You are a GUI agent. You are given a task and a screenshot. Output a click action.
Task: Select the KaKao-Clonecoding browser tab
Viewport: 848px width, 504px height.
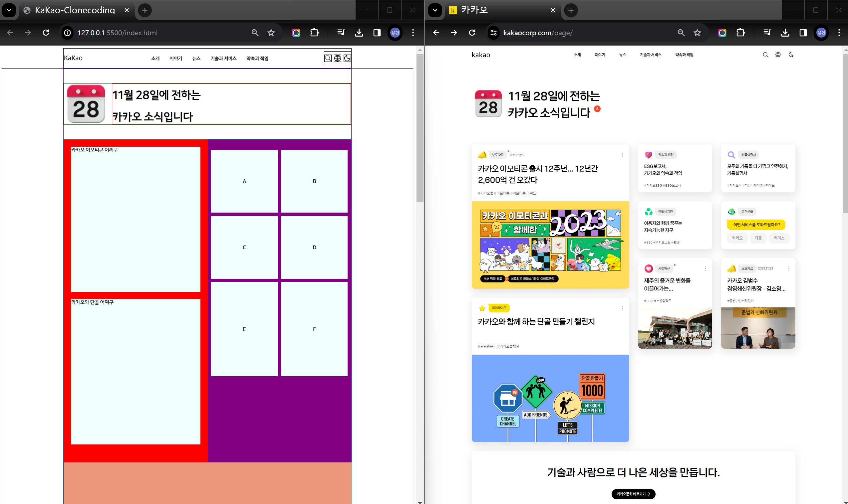point(76,10)
